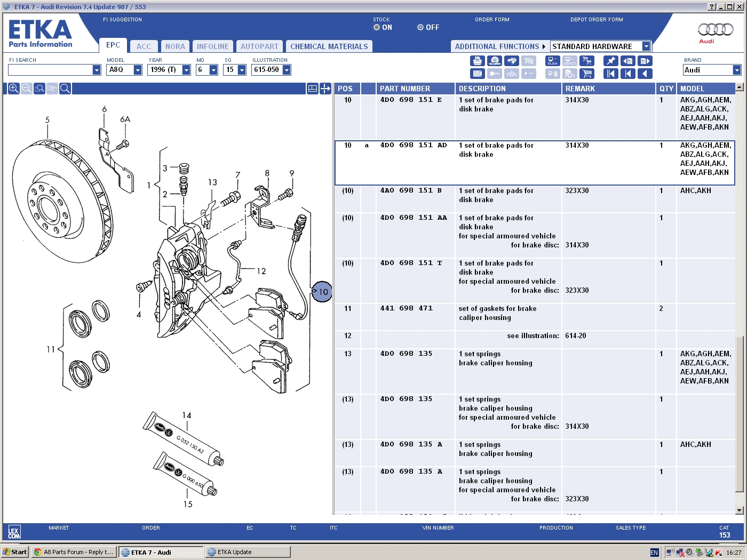Click the 100% zoom reset icon
Screen dimensions: 747x560
click(52, 89)
